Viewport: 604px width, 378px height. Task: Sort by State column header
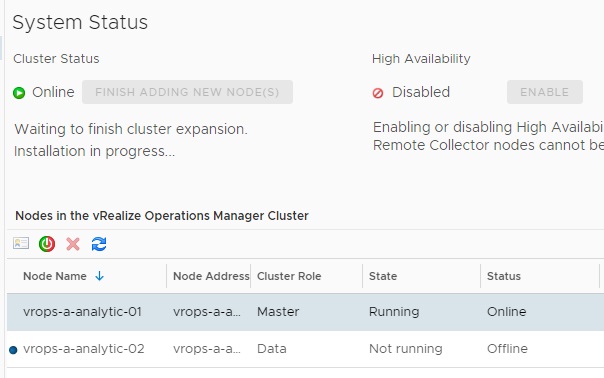(383, 276)
